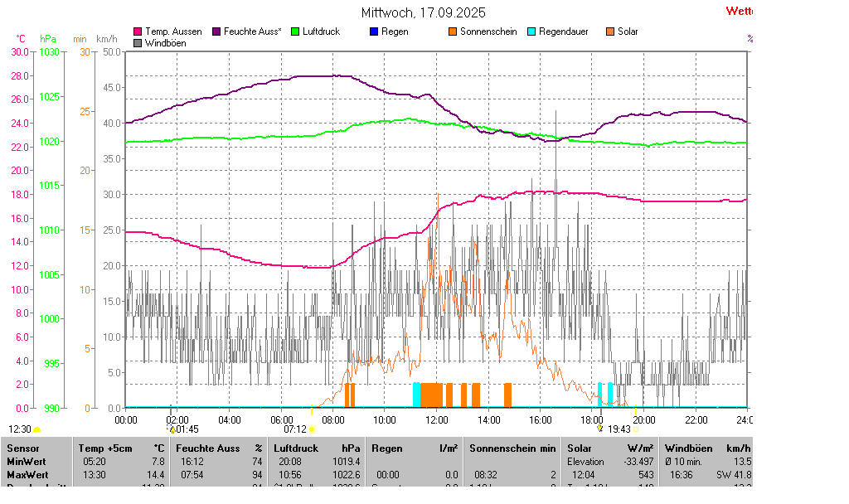Click the Sonnenschein legend label
Viewport: 849px width, 504px height.
(x=489, y=31)
